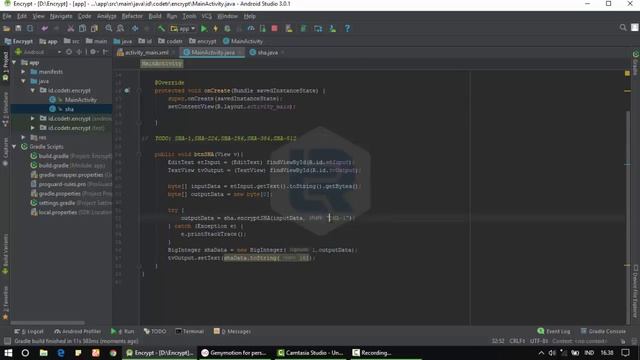Expand the manifests folder

click(x=23, y=72)
